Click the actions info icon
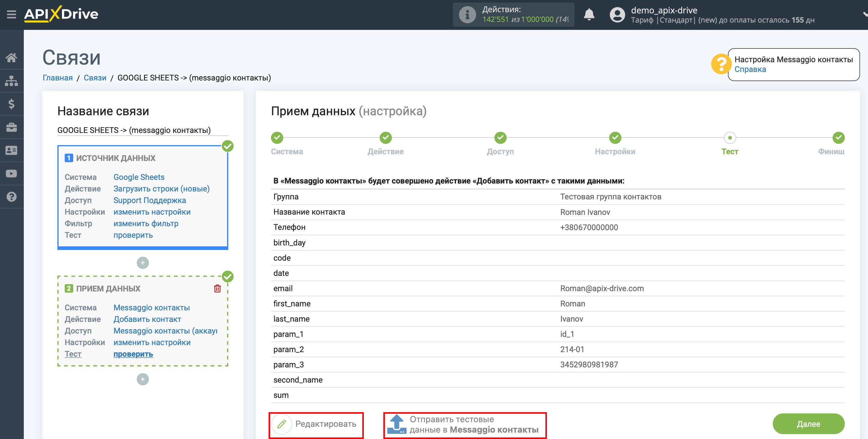The width and height of the screenshot is (868, 439). [467, 14]
